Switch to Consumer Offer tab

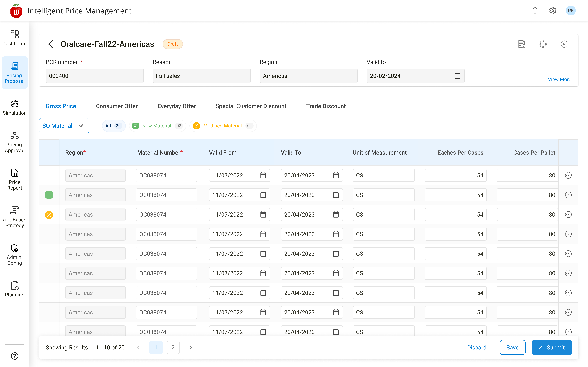117,106
